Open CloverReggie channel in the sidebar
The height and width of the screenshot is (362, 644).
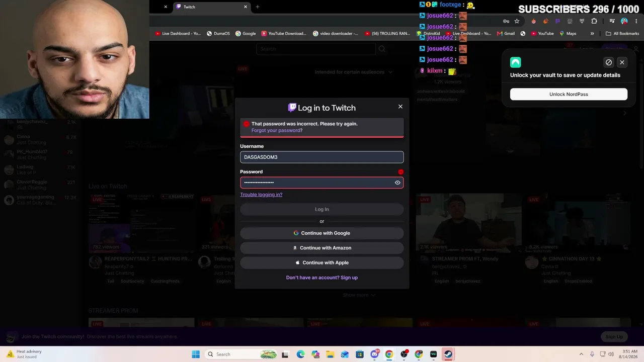[x=40, y=185]
